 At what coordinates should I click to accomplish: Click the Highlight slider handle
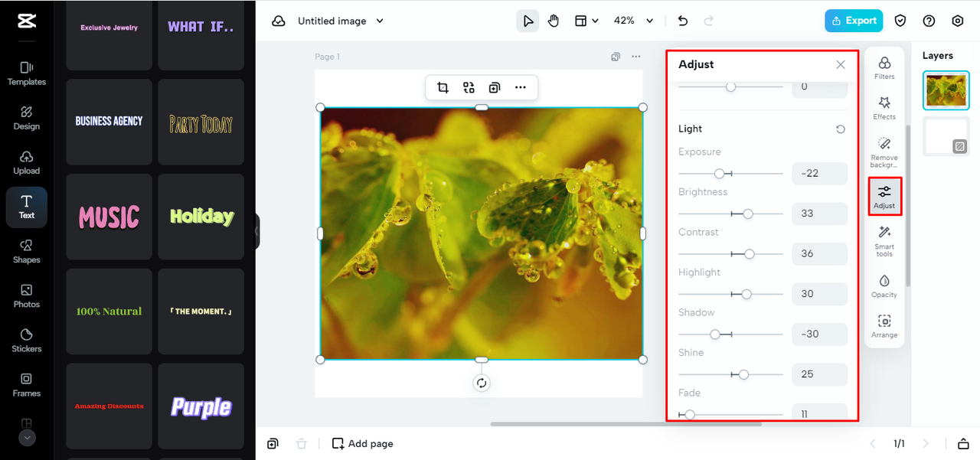746,294
